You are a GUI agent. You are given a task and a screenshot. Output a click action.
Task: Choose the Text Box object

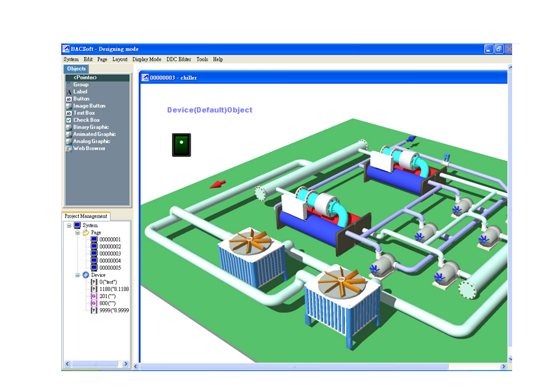pos(84,113)
